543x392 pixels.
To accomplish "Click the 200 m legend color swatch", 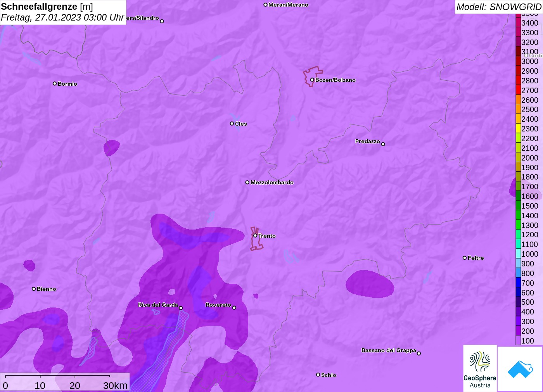I will [x=518, y=331].
